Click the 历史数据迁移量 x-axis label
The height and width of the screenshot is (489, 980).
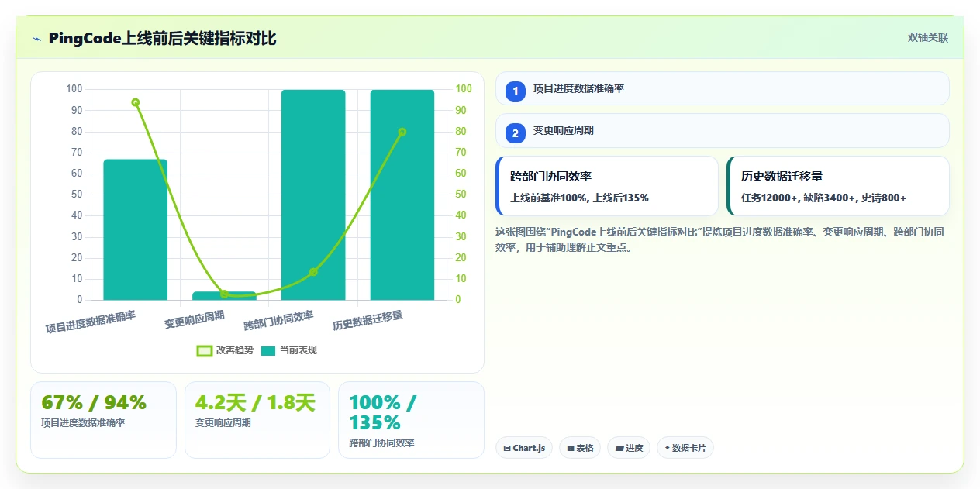point(367,320)
